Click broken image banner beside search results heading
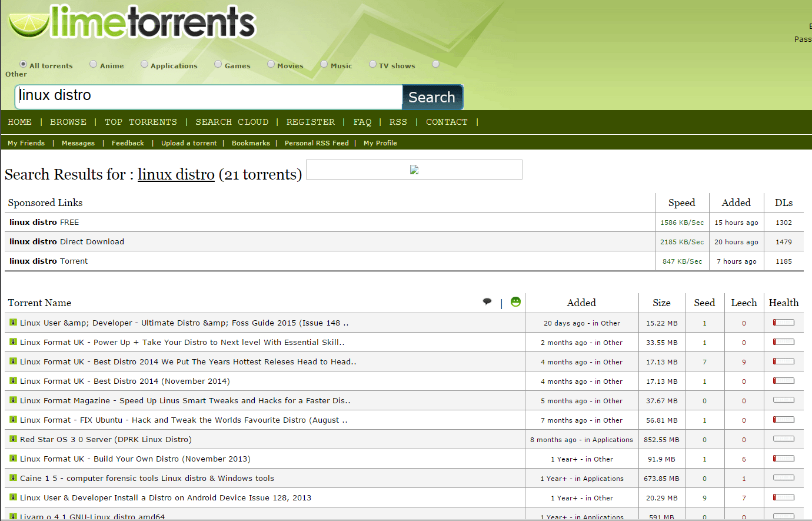 tap(414, 170)
